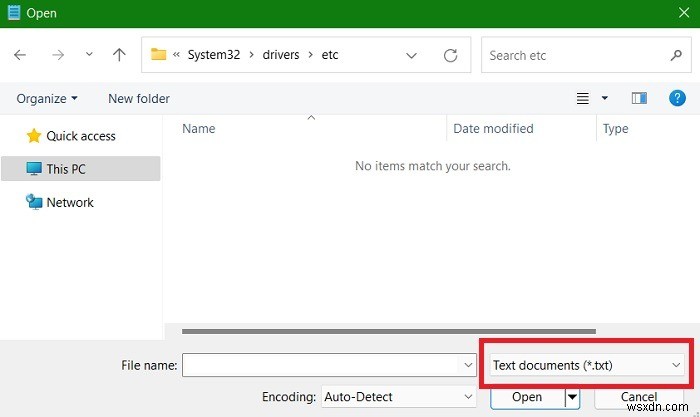
Task: Open the Encoding Auto-Detect dropdown
Action: click(399, 396)
